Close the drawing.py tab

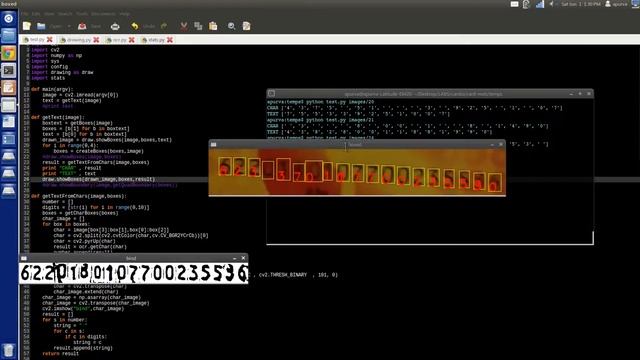[96, 40]
